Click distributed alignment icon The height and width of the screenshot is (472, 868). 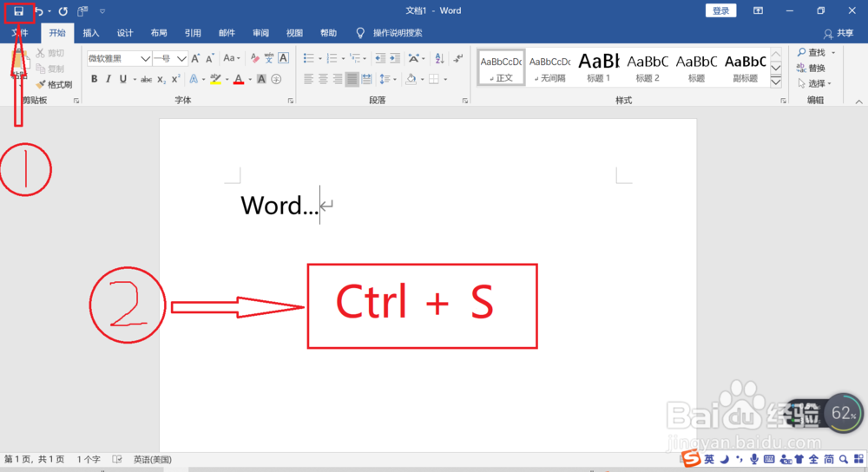[366, 79]
